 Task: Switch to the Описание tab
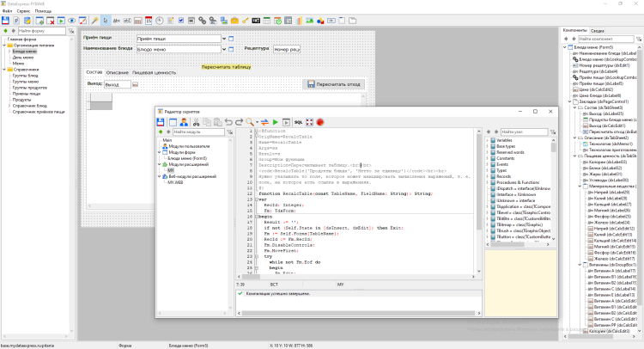[118, 72]
